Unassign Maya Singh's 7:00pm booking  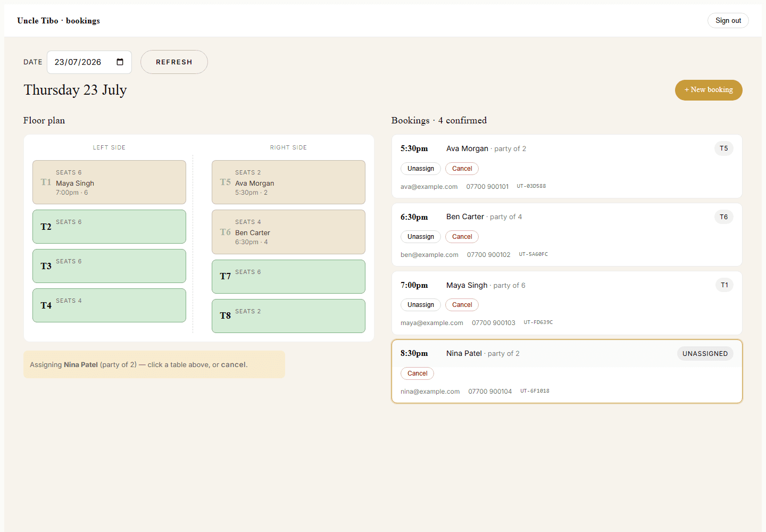click(421, 305)
